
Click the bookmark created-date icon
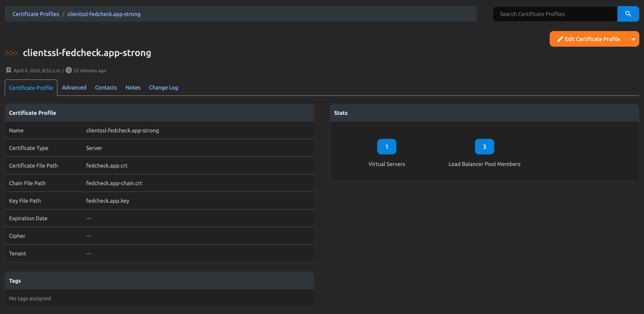9,70
